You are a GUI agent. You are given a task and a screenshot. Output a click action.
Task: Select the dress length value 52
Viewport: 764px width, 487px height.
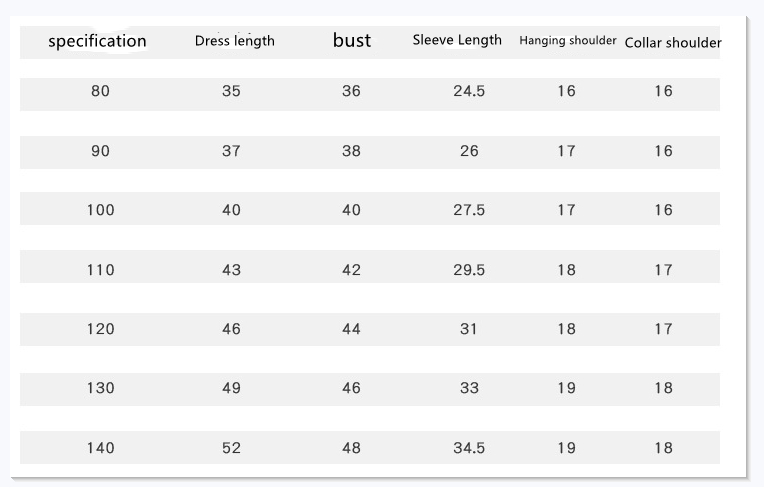pyautogui.click(x=231, y=448)
